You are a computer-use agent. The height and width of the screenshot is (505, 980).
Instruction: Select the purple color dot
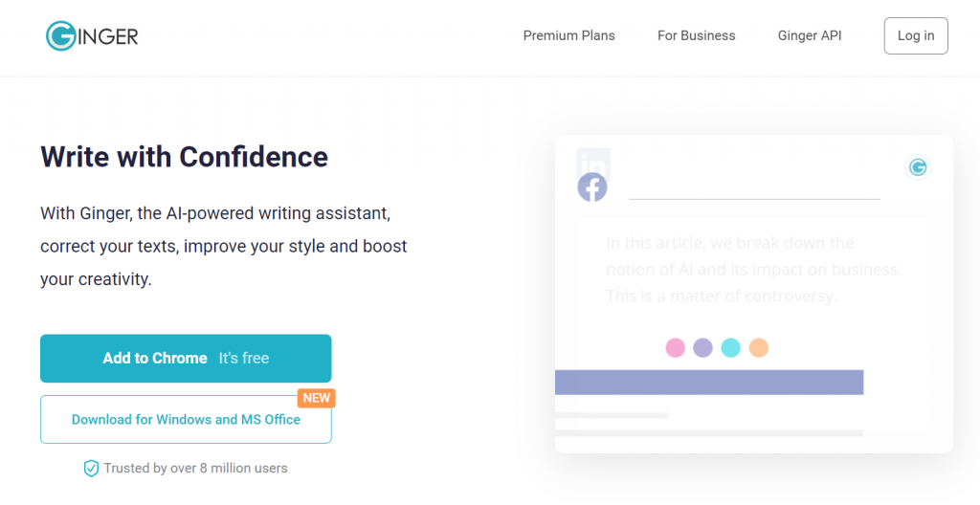pyautogui.click(x=703, y=347)
